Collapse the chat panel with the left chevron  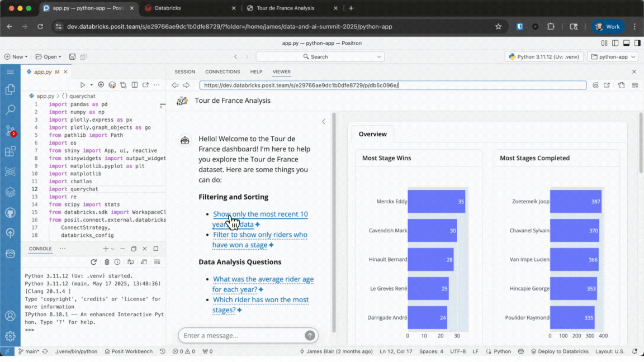pyautogui.click(x=324, y=121)
